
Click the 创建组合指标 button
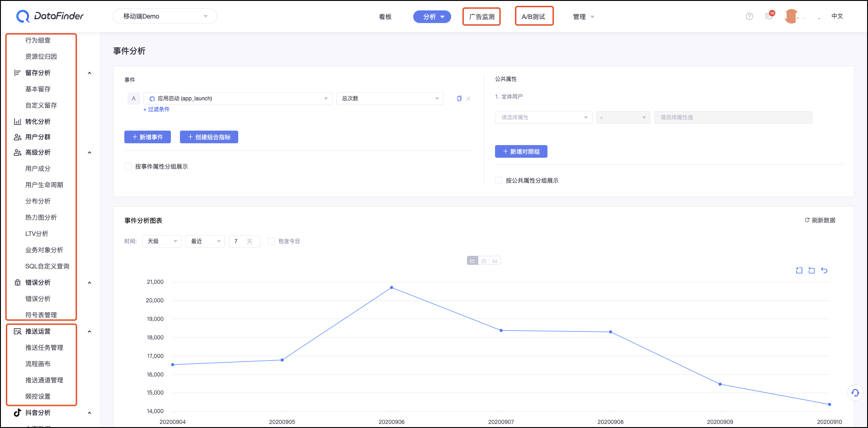[x=209, y=137]
